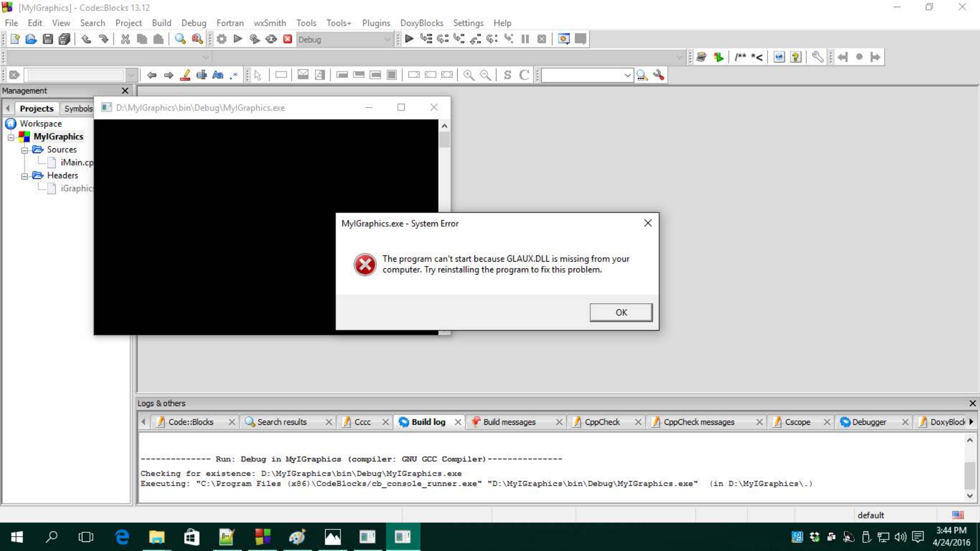Open Microsoft Edge from the taskbar

point(122,537)
